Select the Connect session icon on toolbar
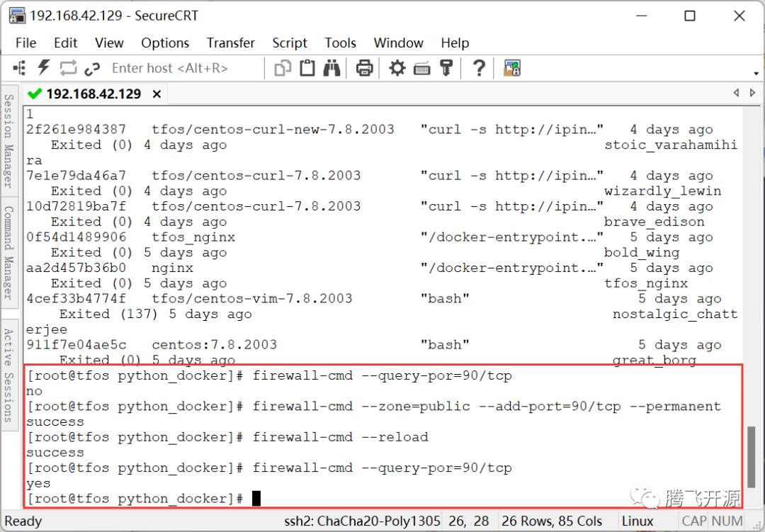The image size is (765, 532). (x=19, y=67)
